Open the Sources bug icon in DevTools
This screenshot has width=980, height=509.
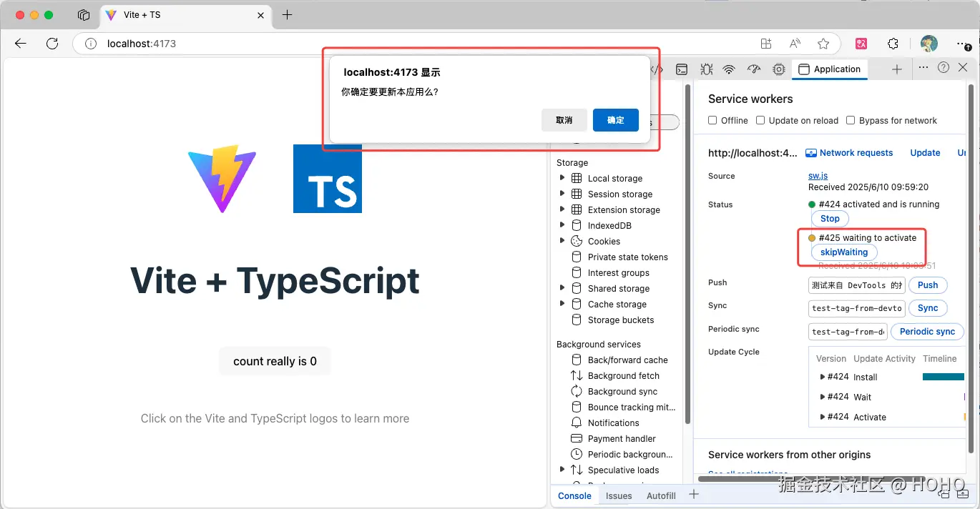707,69
